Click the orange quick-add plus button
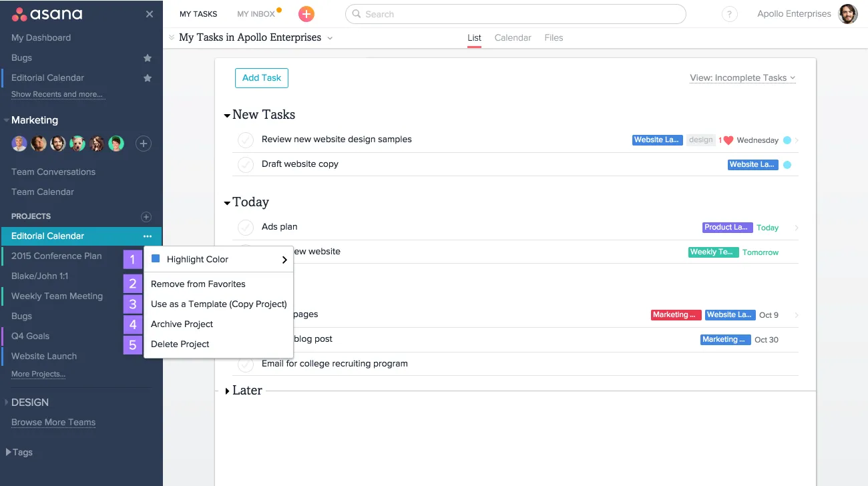This screenshot has height=486, width=868. point(306,14)
